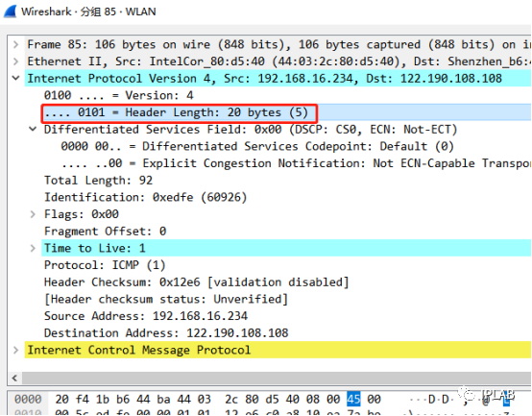This screenshot has height=416, width=532.
Task: Click hex byte 20 at row 0000
Action: pyautogui.click(x=61, y=399)
